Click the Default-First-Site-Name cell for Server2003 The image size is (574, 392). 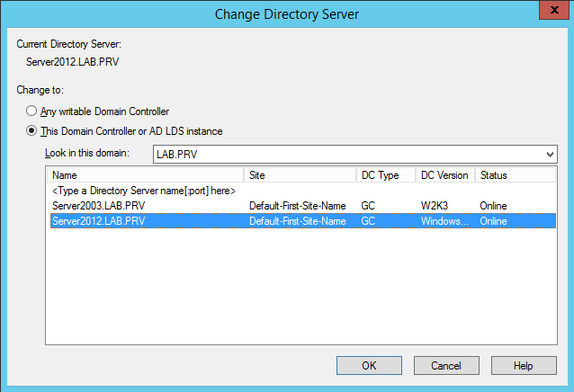click(297, 206)
